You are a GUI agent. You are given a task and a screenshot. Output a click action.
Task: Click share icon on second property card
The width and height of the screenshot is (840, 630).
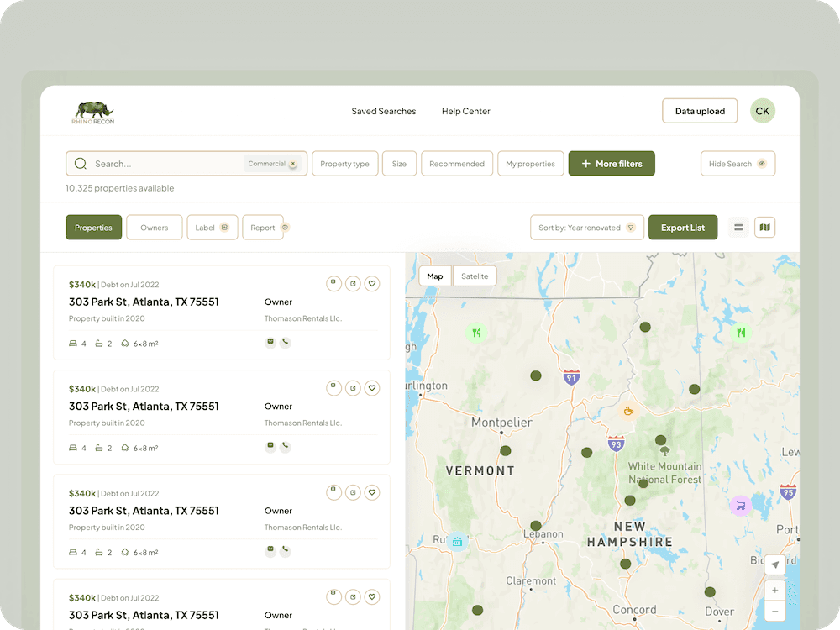click(x=353, y=387)
